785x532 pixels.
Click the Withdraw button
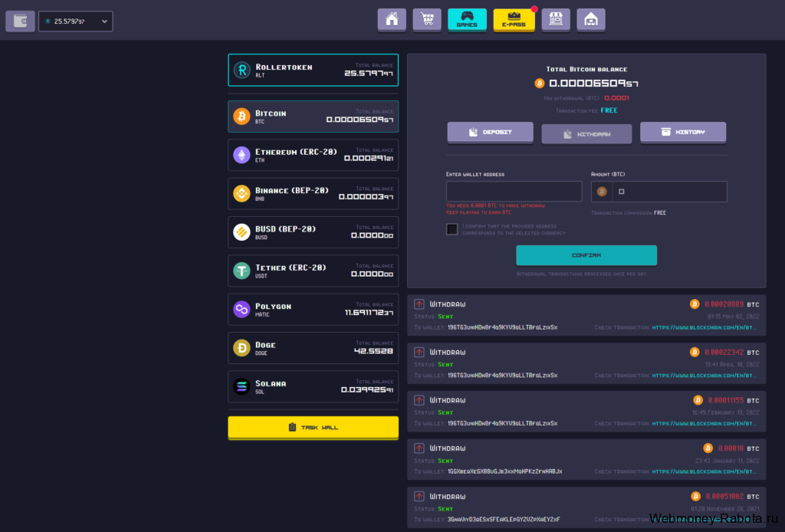coord(586,134)
